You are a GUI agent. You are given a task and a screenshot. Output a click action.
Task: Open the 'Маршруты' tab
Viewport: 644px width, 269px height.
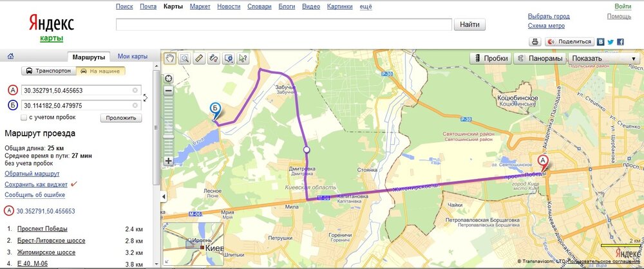tap(88, 57)
